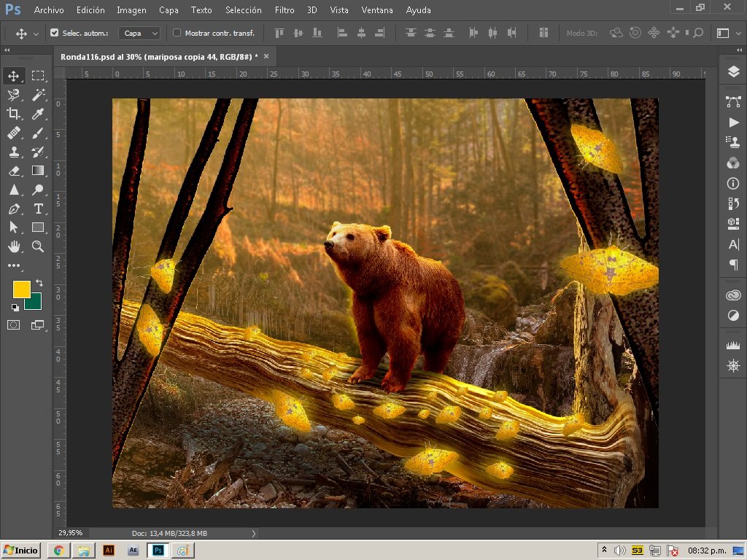
Task: Expand the status bar info arrow
Action: click(253, 533)
